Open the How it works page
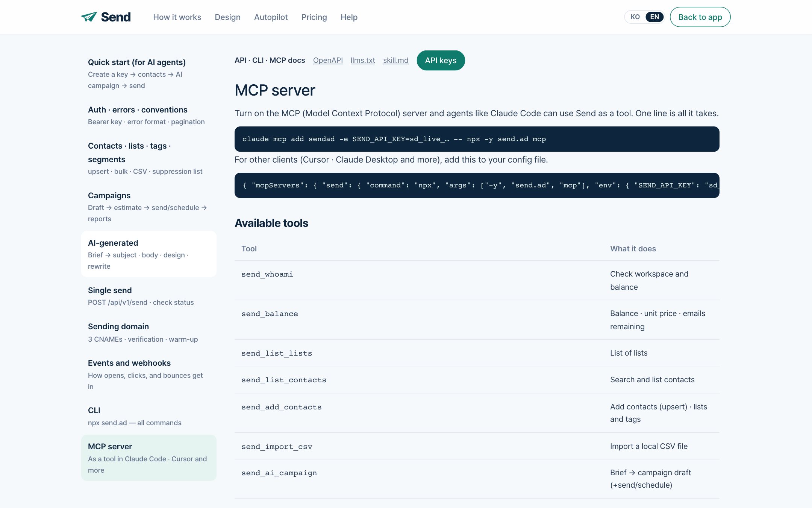The width and height of the screenshot is (812, 508). (177, 17)
